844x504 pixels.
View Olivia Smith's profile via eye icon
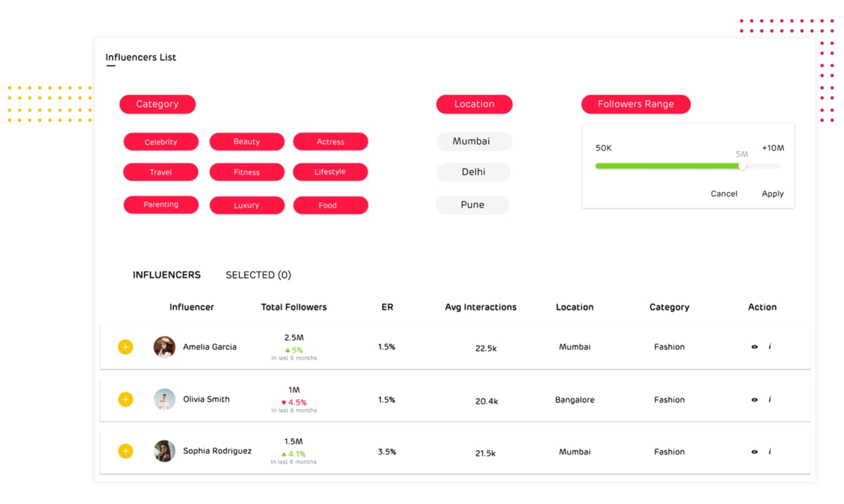(754, 400)
